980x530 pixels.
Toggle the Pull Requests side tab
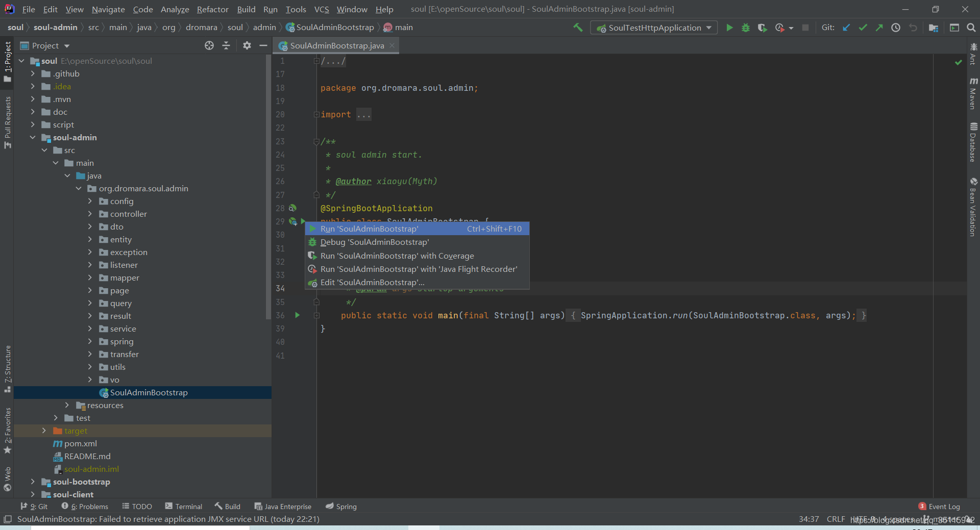[x=7, y=122]
